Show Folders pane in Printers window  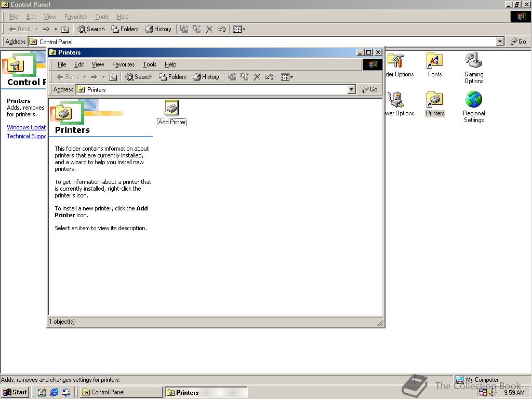(x=172, y=77)
